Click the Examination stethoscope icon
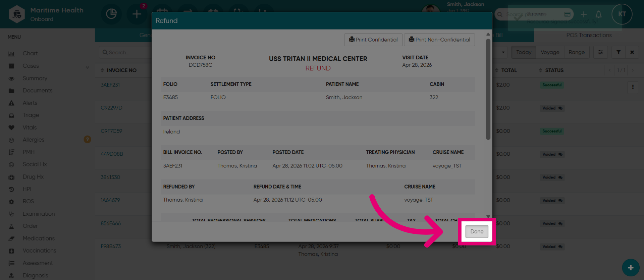Viewport: 644px width, 280px height. click(x=11, y=214)
